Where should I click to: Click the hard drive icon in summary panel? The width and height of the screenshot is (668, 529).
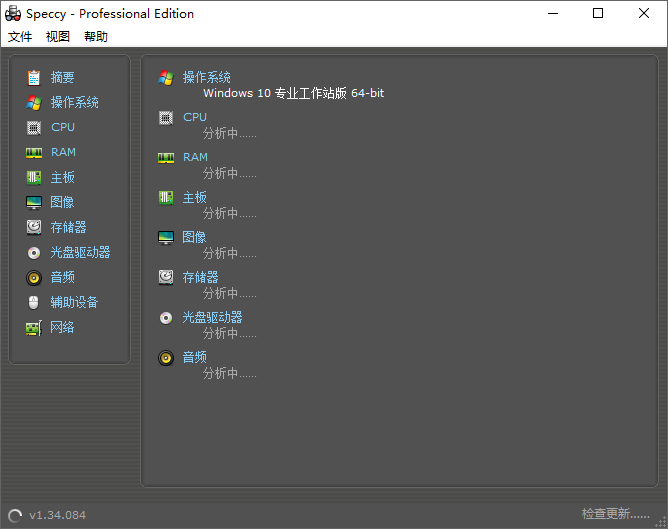(166, 278)
